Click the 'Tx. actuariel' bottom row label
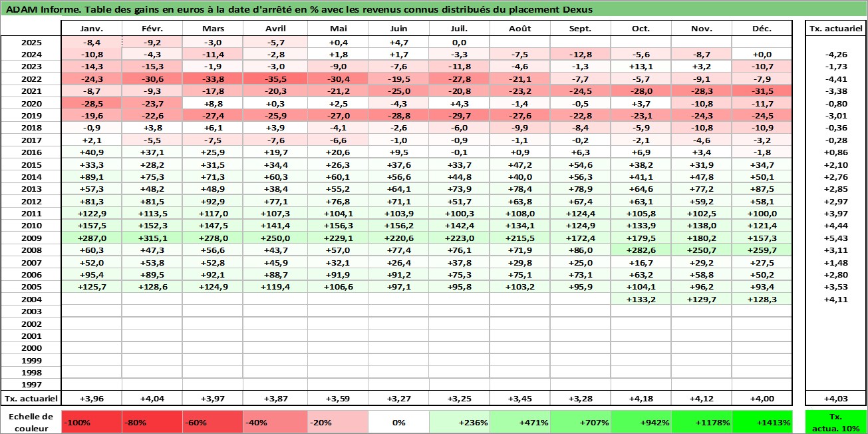Image resolution: width=868 pixels, height=434 pixels. [x=31, y=399]
